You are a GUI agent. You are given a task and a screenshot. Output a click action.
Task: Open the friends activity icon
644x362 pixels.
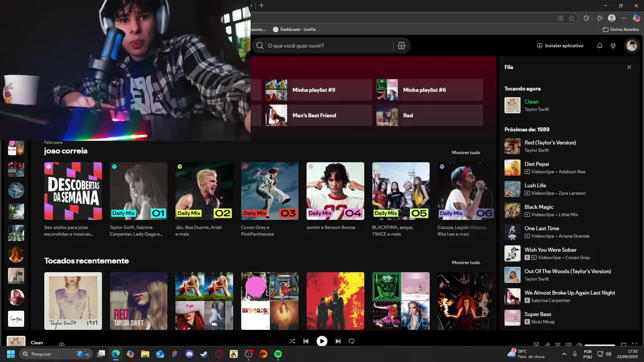coord(613,46)
